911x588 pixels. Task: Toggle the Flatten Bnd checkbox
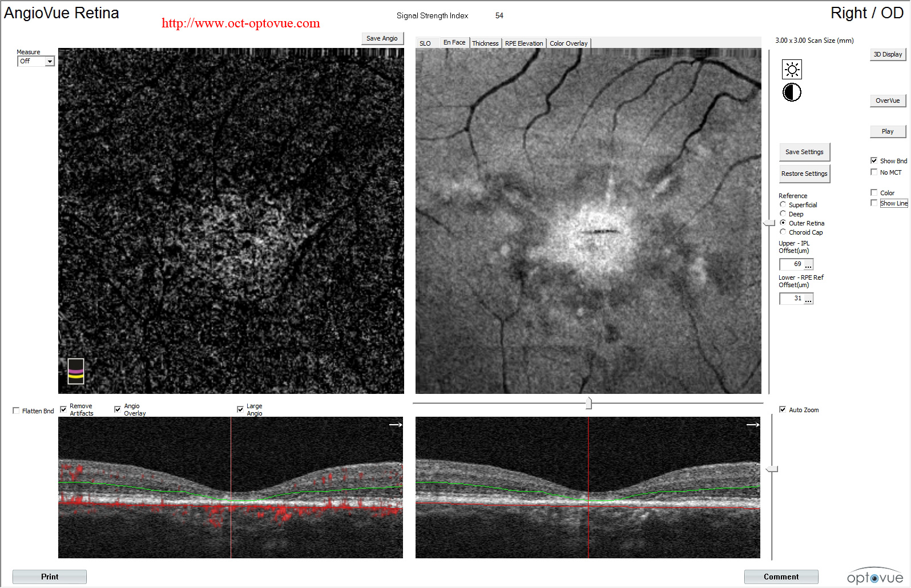click(x=16, y=410)
